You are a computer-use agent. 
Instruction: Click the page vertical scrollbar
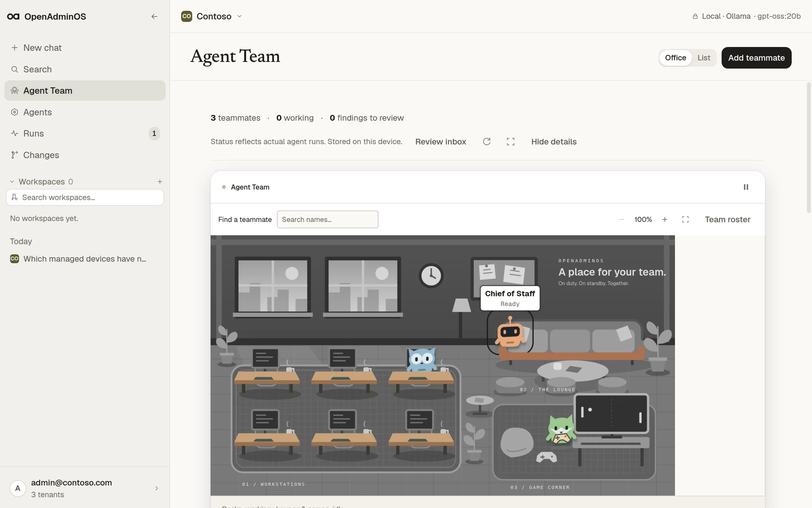coord(808,148)
